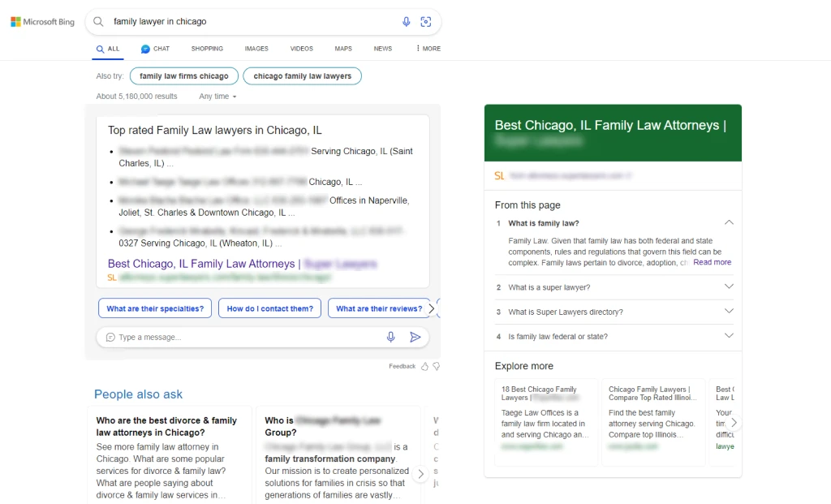
Task: Switch to the CHAT tab
Action: (x=155, y=49)
